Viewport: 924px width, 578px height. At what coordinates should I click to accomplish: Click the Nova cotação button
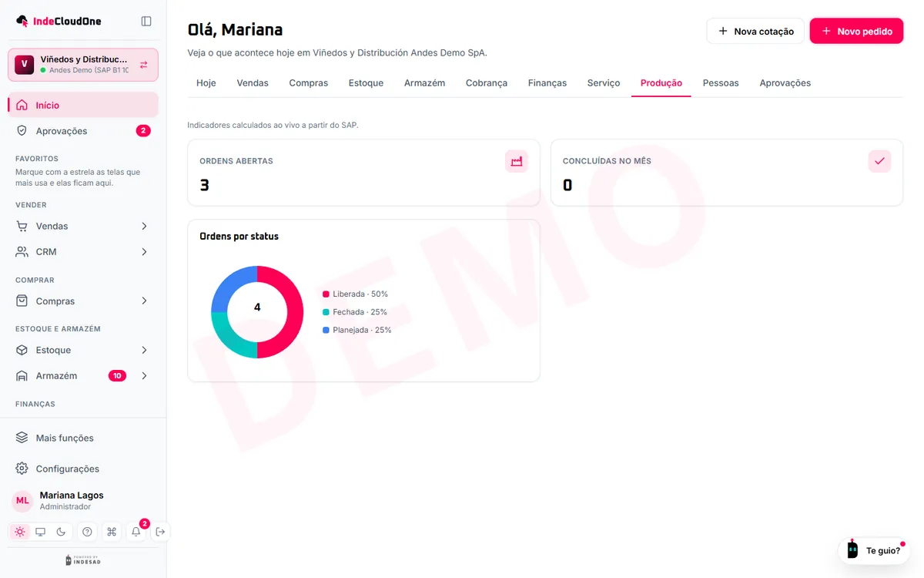(755, 31)
